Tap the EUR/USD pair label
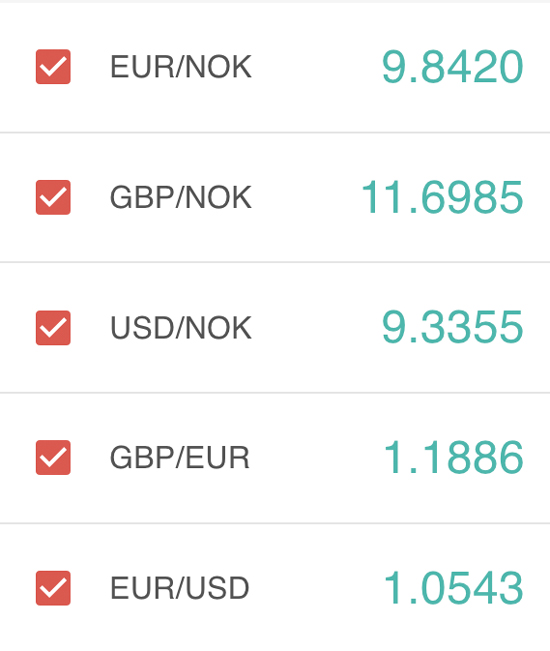Viewport: 550px width, 651px height. pos(180,588)
